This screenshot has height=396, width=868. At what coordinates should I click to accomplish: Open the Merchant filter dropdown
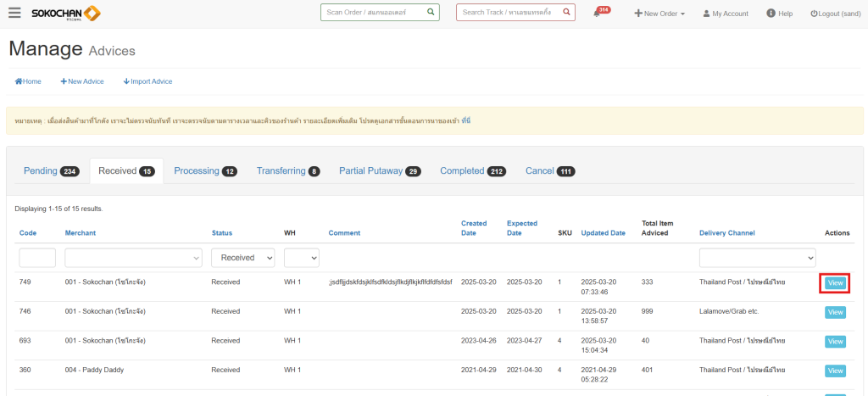(133, 258)
